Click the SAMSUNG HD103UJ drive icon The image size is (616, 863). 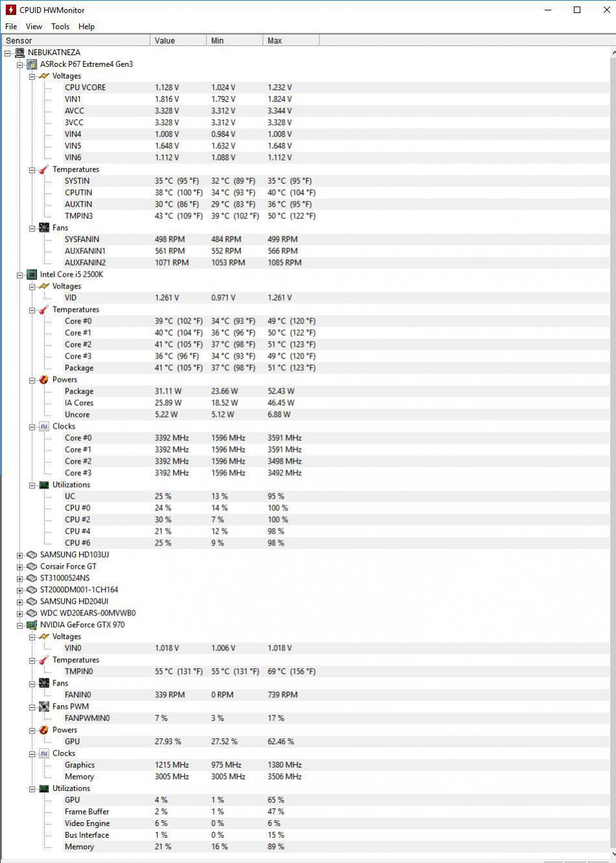(32, 555)
